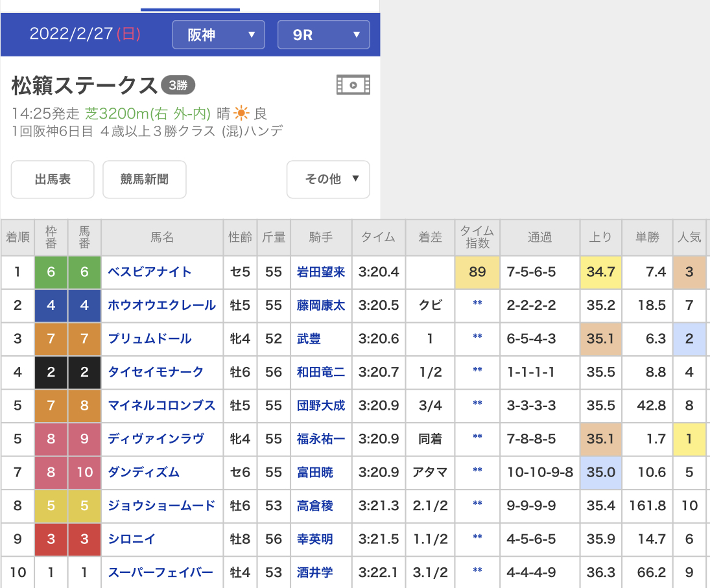Click the 出馬表 button
This screenshot has width=710, height=588.
coord(53,180)
